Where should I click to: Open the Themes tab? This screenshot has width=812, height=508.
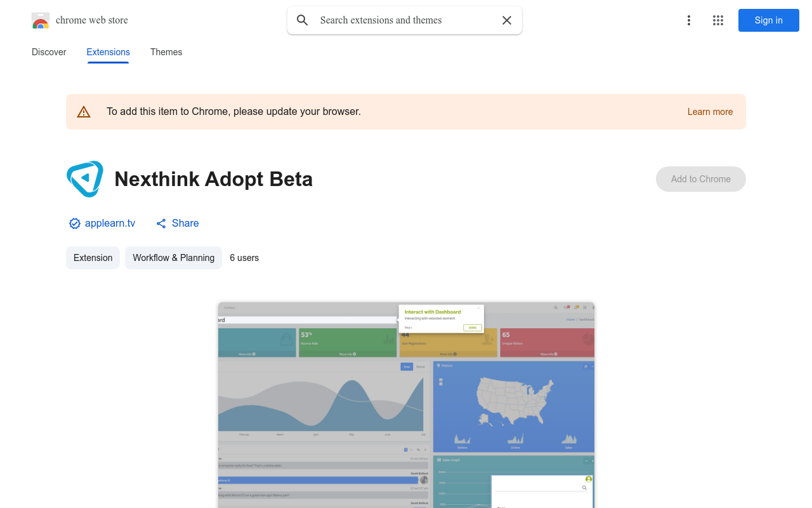tap(166, 52)
